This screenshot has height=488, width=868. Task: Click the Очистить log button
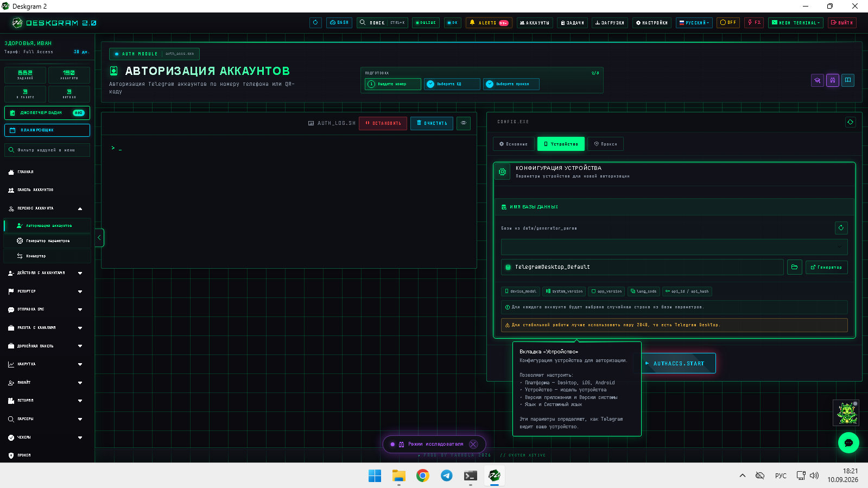pos(432,123)
